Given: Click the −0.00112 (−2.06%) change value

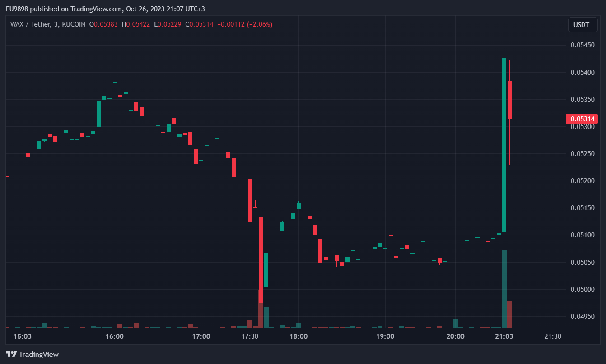Looking at the screenshot, I should (245, 24).
